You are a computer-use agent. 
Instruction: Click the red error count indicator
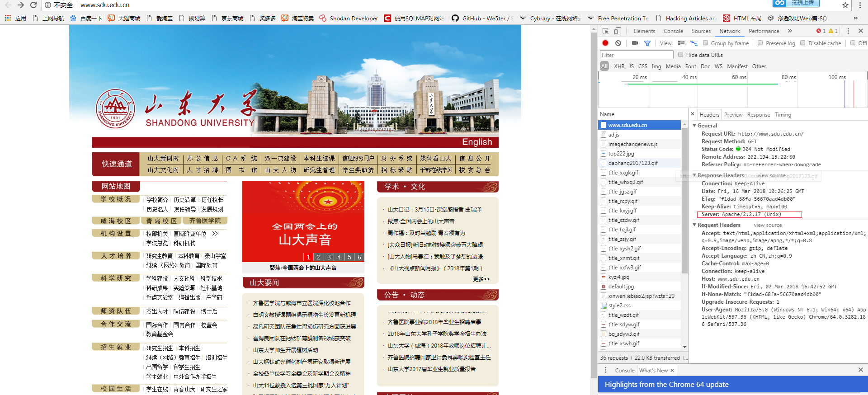[821, 31]
